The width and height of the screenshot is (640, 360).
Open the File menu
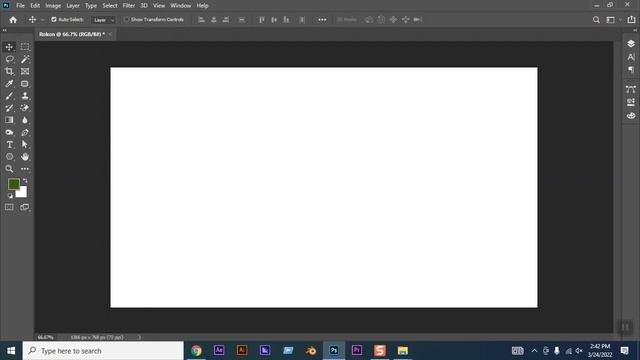(20, 6)
